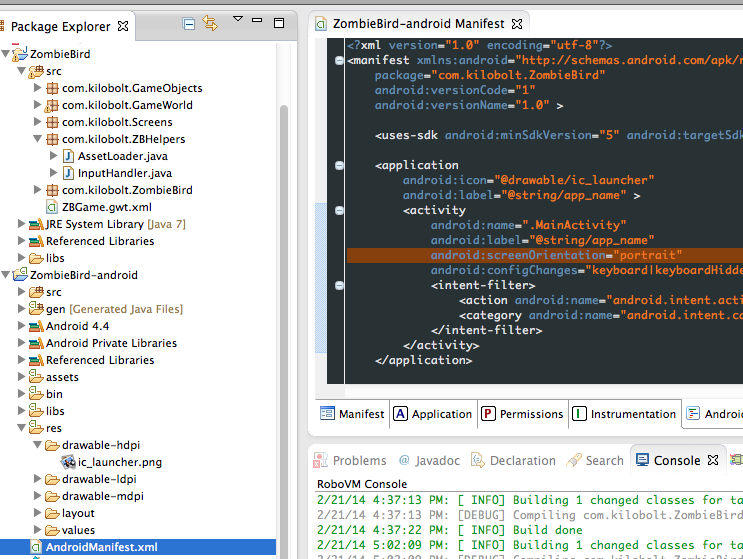Select the AssetLoader.java file icon
This screenshot has width=743, height=559.
click(x=68, y=156)
